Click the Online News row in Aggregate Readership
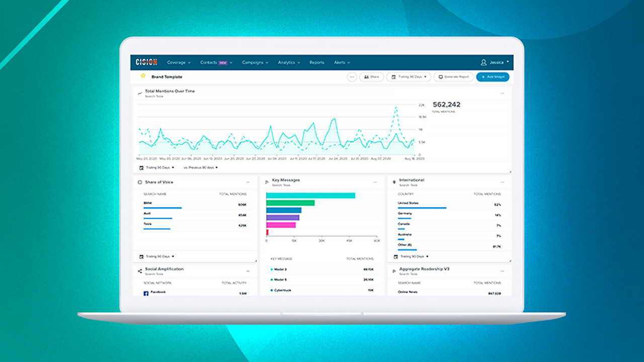The width and height of the screenshot is (644, 362). (449, 292)
